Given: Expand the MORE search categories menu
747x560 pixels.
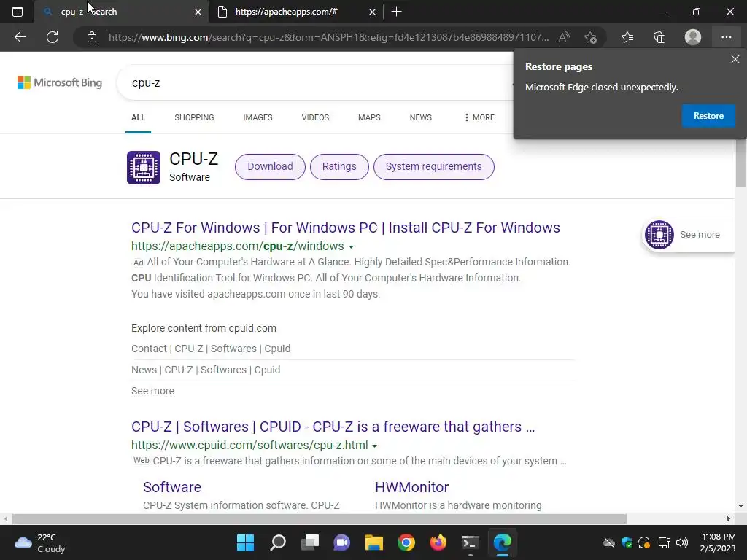Looking at the screenshot, I should pos(480,117).
